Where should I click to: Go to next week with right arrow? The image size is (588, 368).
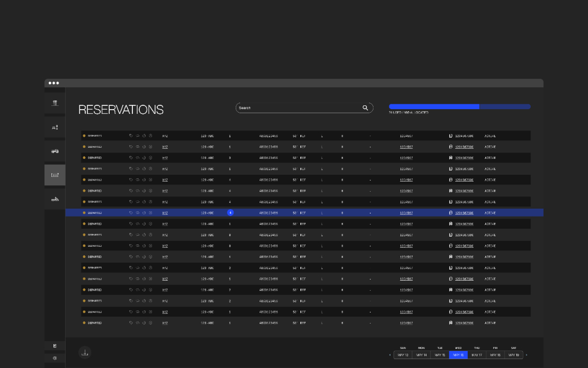[527, 355]
